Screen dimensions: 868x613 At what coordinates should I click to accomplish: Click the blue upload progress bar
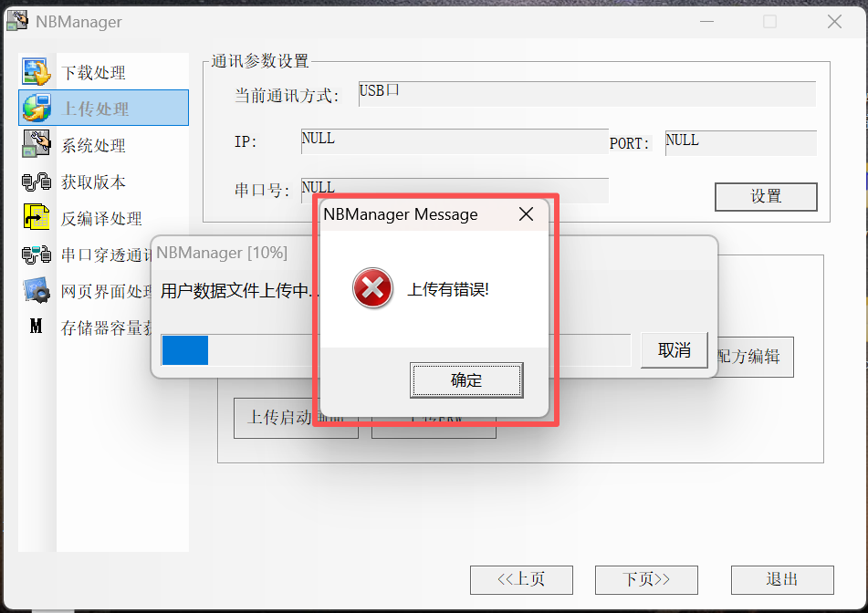(x=185, y=350)
